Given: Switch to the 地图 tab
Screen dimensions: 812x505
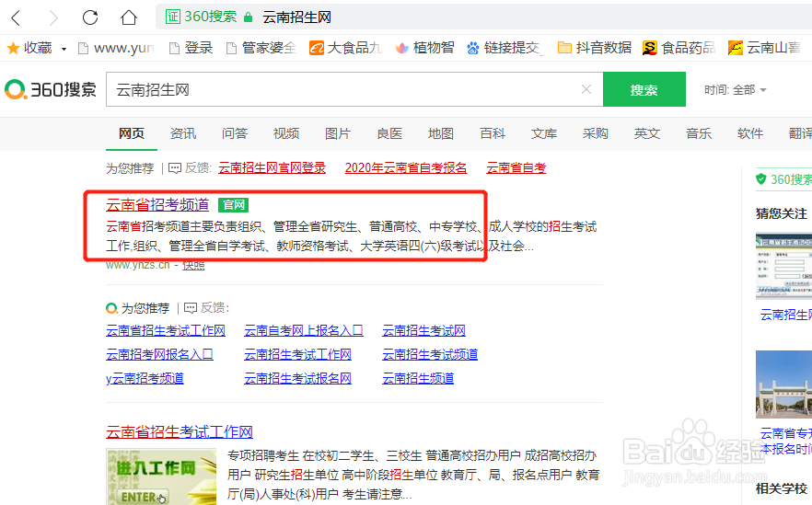Looking at the screenshot, I should point(441,133).
